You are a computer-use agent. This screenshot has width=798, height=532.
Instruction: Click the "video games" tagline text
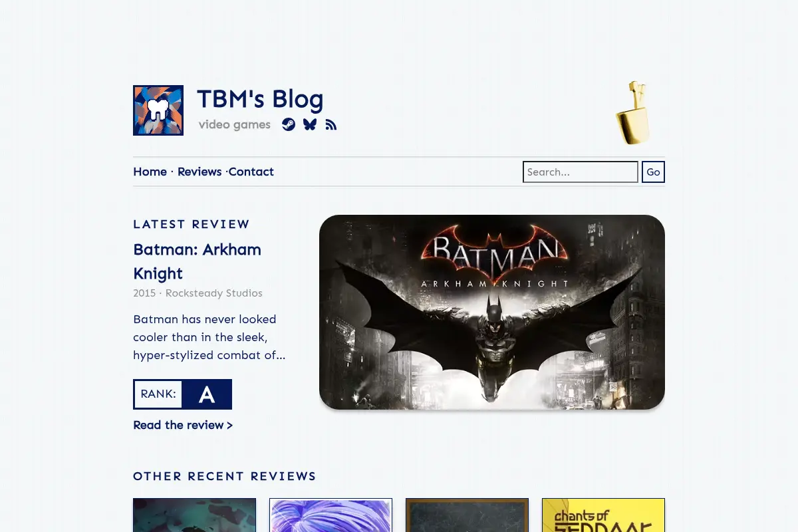(235, 124)
